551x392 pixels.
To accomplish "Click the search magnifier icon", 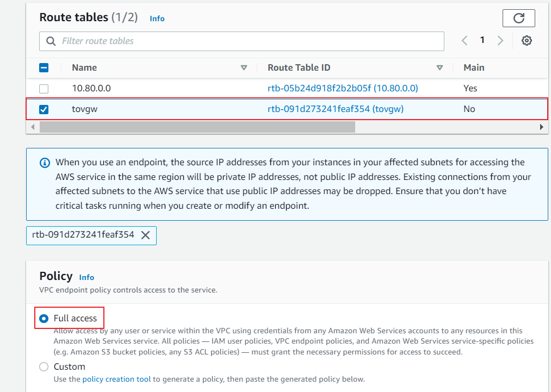I will coord(51,41).
